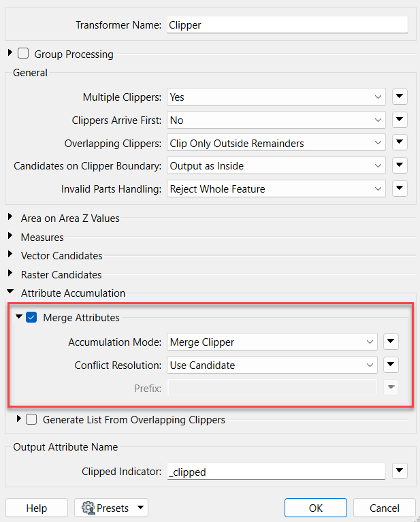Open the Accumulation Mode dropdown

272,342
